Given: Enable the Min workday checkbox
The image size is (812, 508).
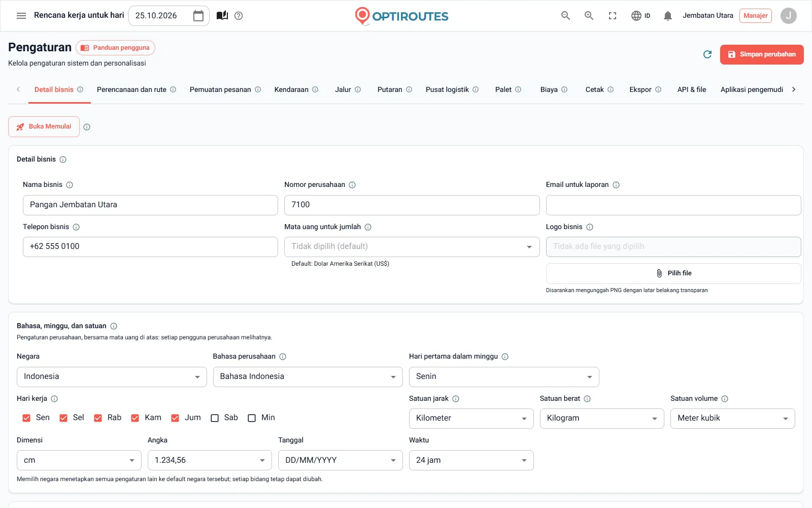Looking at the screenshot, I should [252, 418].
